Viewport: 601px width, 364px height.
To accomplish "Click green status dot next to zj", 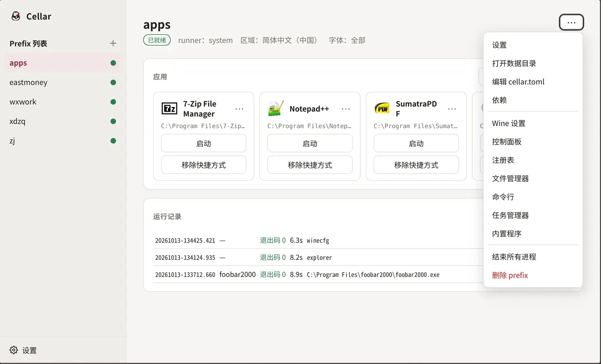I will tap(113, 141).
